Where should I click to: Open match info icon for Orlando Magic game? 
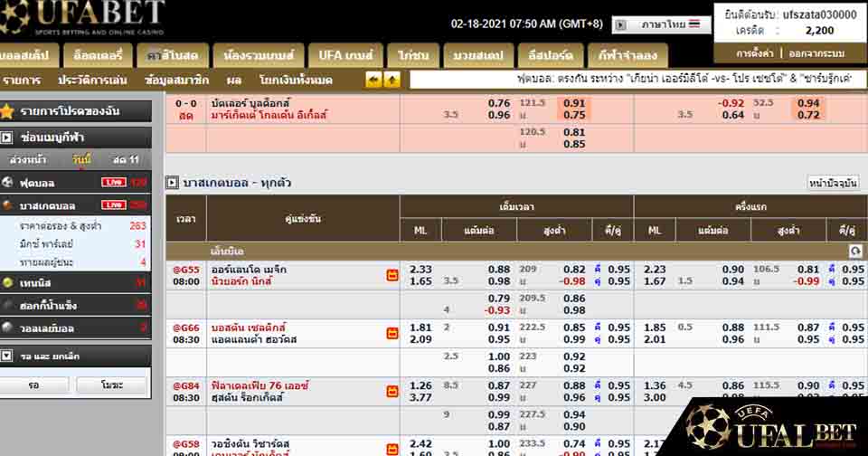392,275
